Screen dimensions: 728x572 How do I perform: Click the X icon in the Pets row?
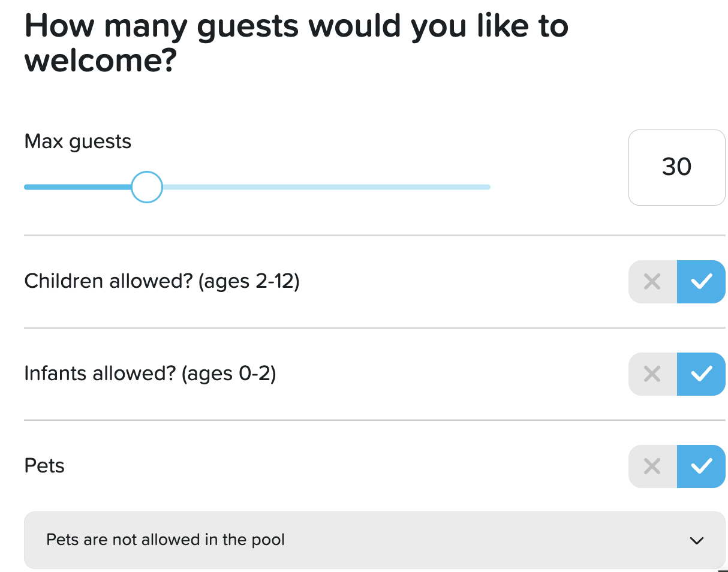pos(652,466)
